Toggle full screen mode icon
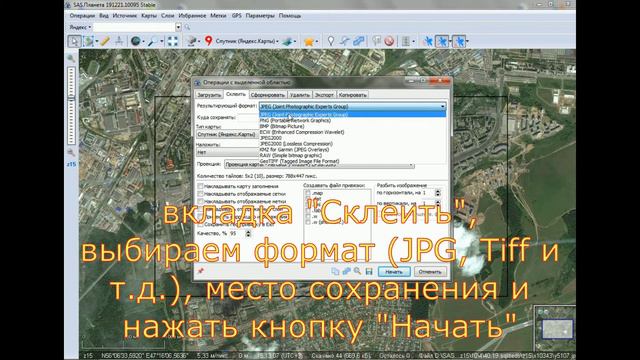Viewport: 640px width, 360px height. (173, 41)
